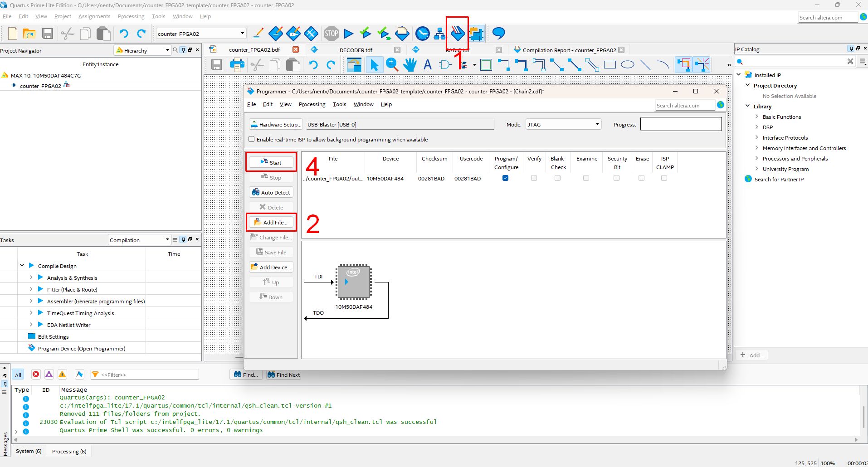Screen dimensions: 868x467
Task: Click the New file icon in main toolbar
Action: [13, 33]
